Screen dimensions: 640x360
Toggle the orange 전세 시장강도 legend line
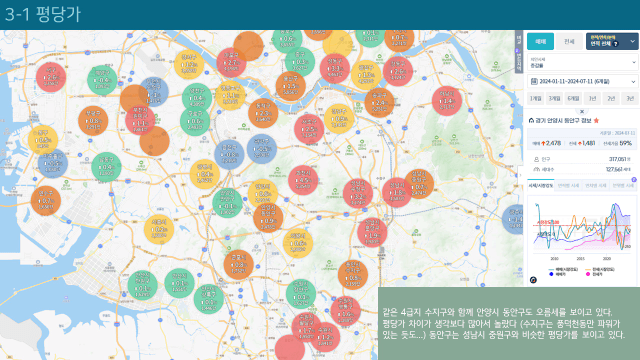click(x=588, y=269)
